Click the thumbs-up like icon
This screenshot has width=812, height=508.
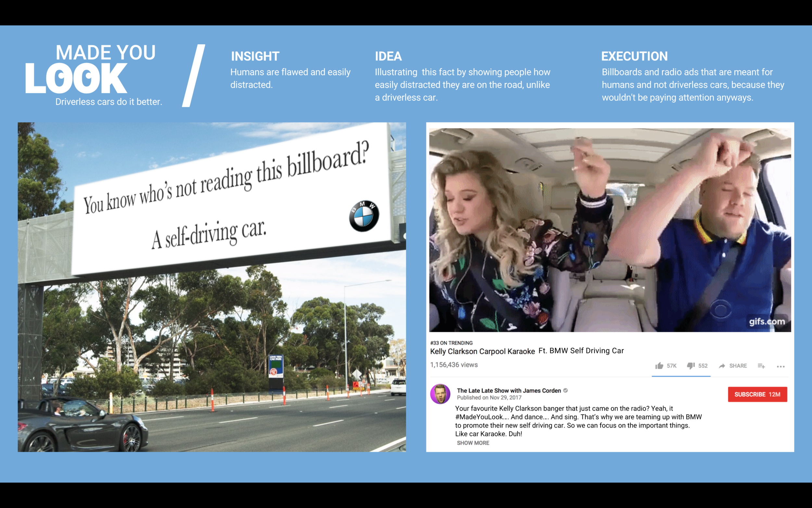coord(659,366)
